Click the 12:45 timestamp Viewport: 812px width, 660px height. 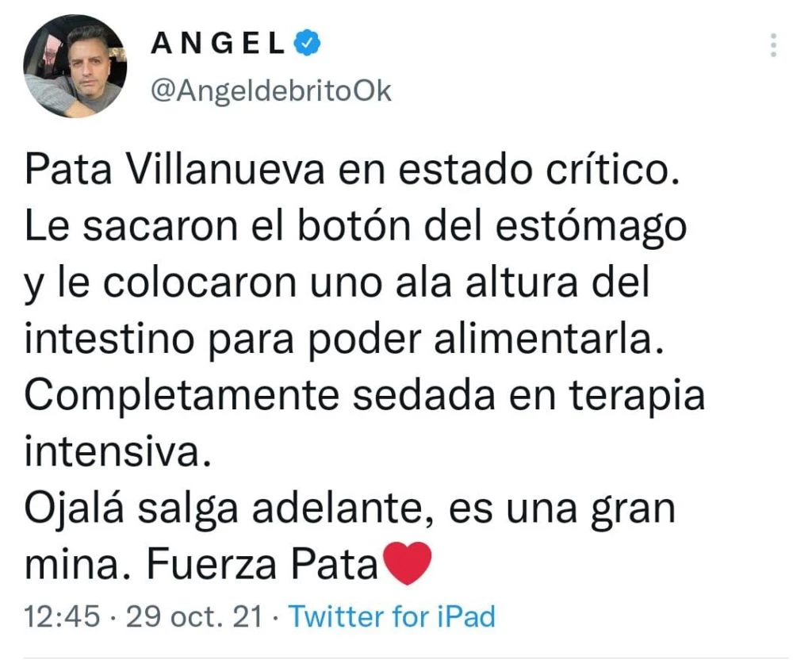pyautogui.click(x=62, y=616)
